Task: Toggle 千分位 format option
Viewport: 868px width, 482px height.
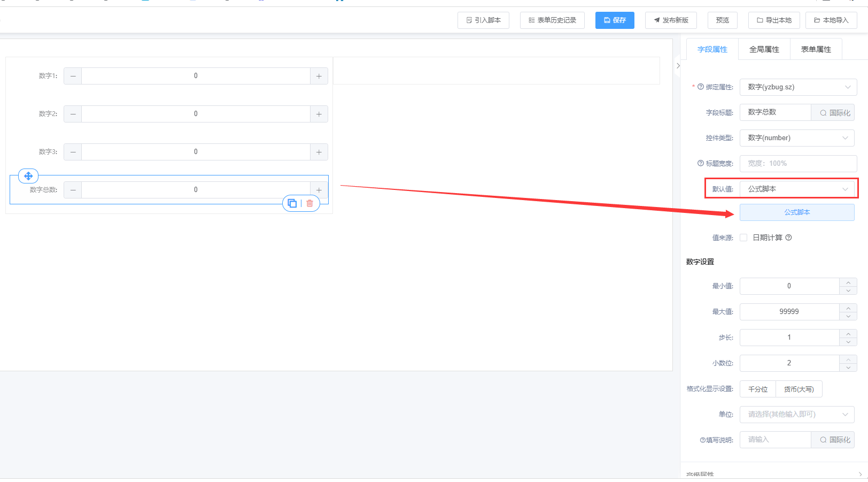Action: [x=758, y=389]
